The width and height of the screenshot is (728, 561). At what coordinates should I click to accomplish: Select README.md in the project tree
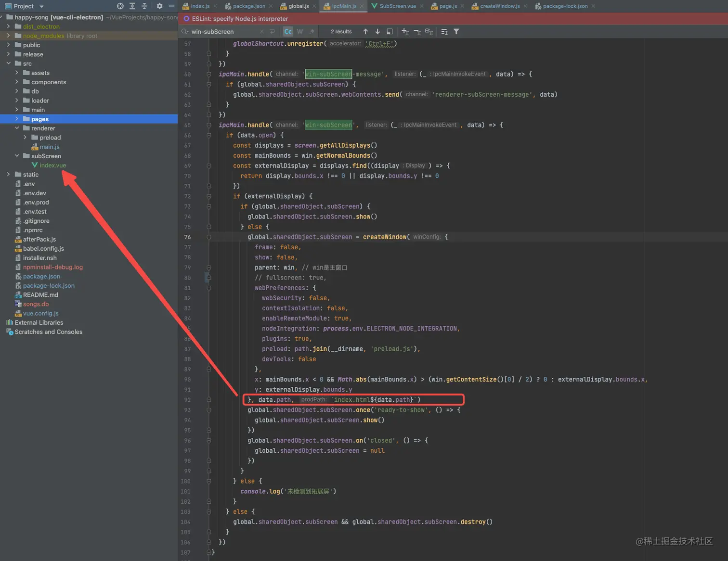(x=40, y=295)
